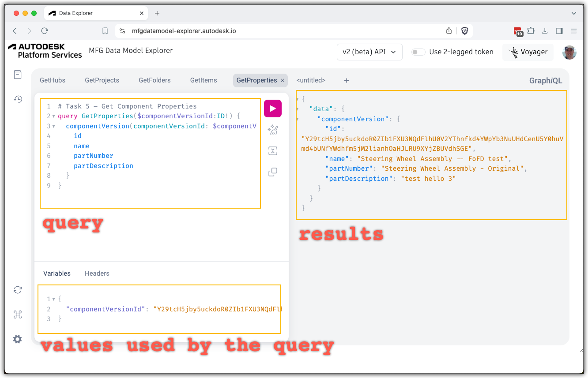
Task: Collapse the "componentVersion" object in results
Action: [298, 119]
